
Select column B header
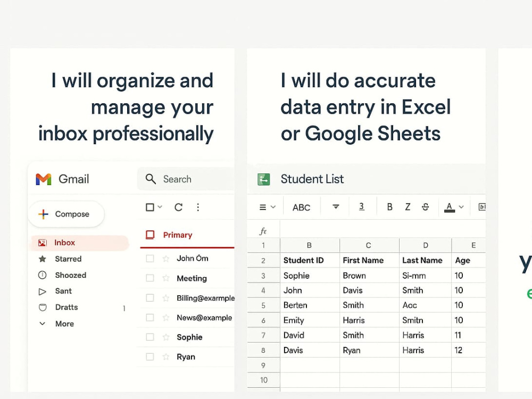[x=310, y=245]
